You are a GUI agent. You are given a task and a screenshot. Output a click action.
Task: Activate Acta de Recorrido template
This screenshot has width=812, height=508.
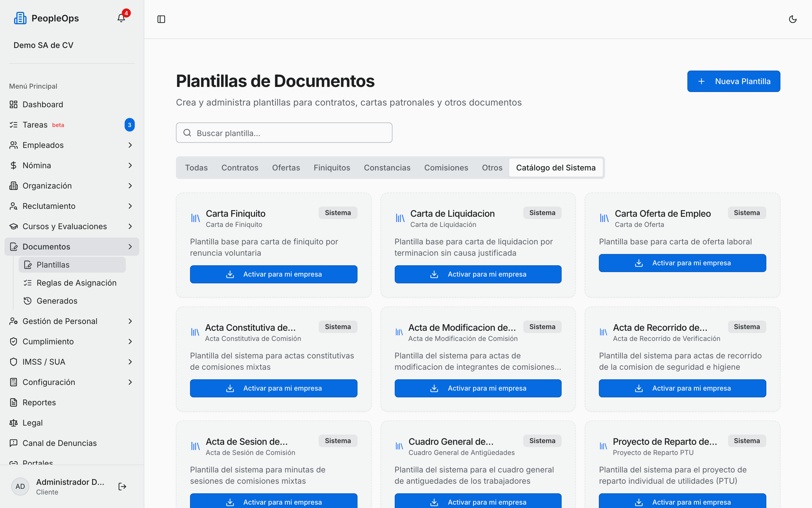682,388
